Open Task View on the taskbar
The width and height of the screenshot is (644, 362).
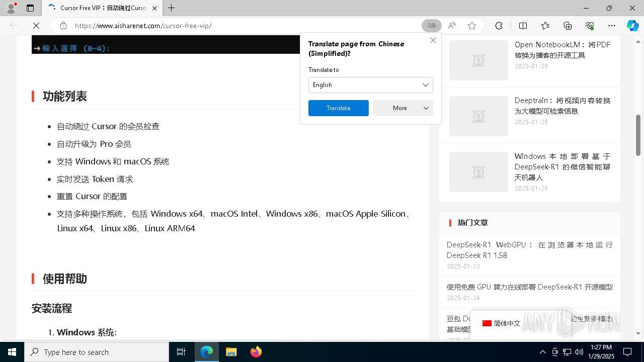[x=181, y=352]
